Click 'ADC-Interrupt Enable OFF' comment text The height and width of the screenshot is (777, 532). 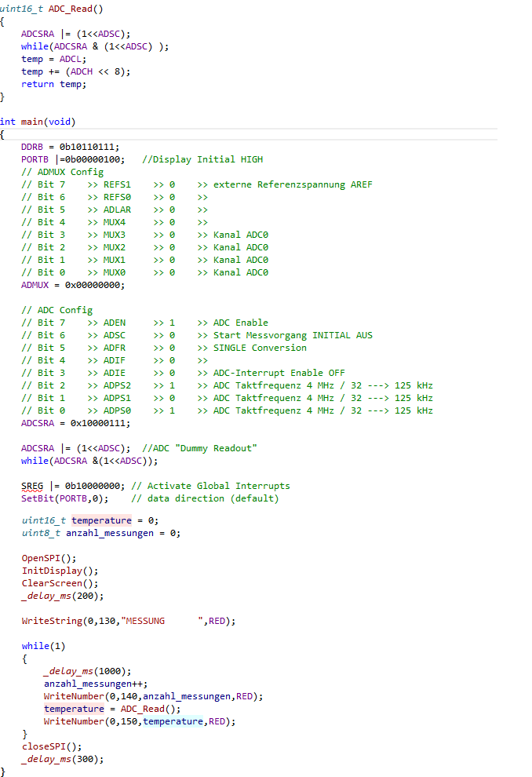tap(279, 373)
